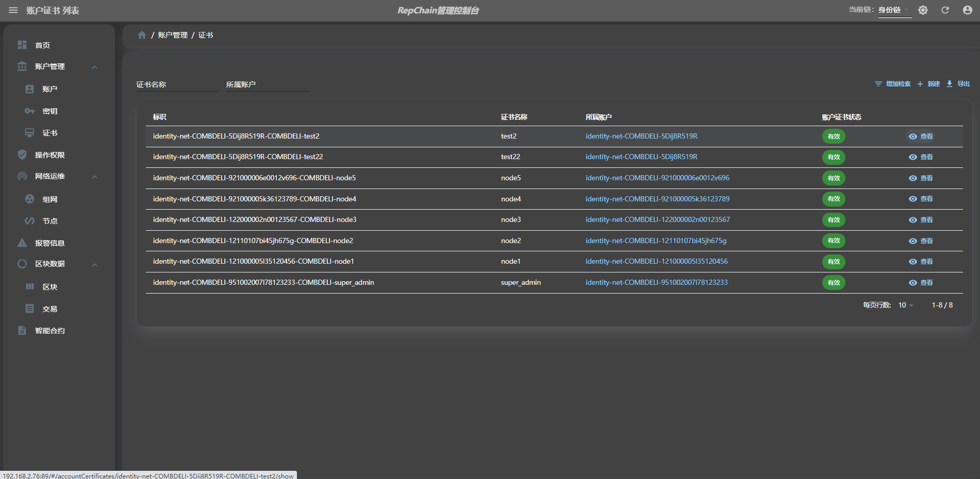Click the download icon beside 导出
980x479 pixels.
click(950, 84)
